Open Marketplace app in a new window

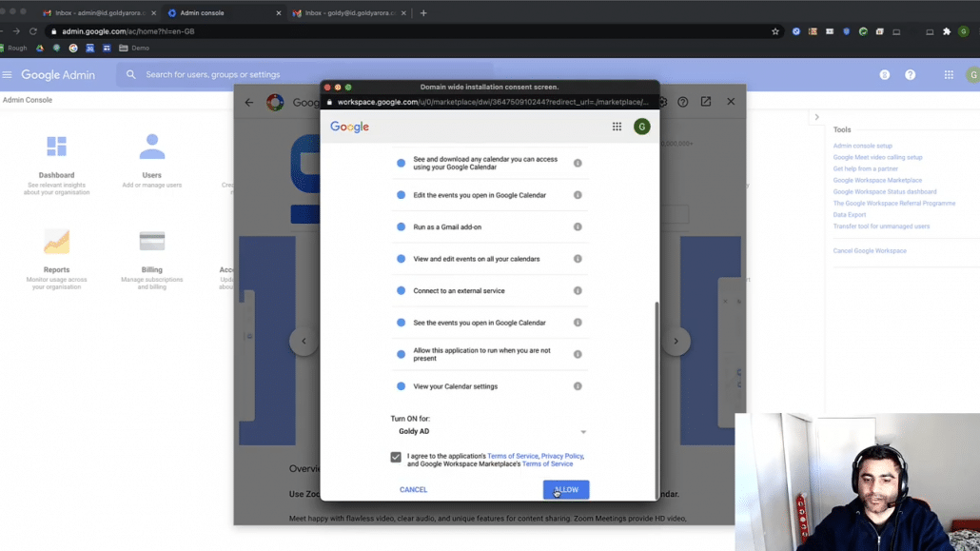click(x=706, y=101)
